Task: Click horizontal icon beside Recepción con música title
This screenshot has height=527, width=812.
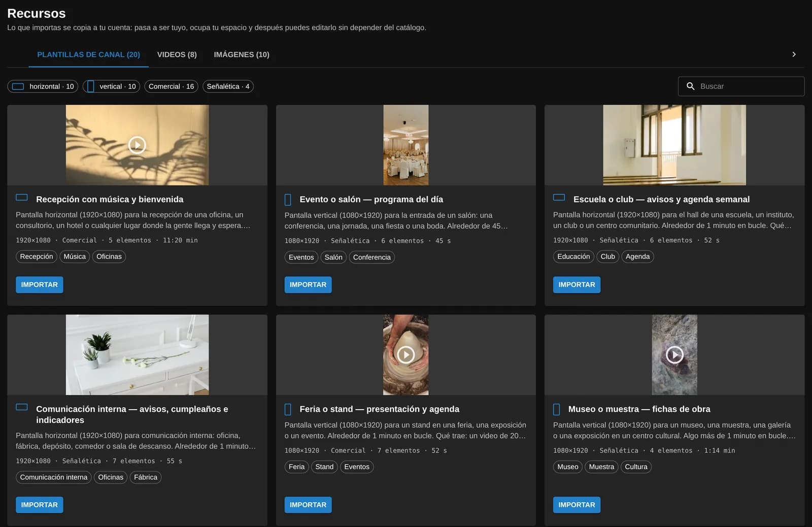Action: pos(22,197)
